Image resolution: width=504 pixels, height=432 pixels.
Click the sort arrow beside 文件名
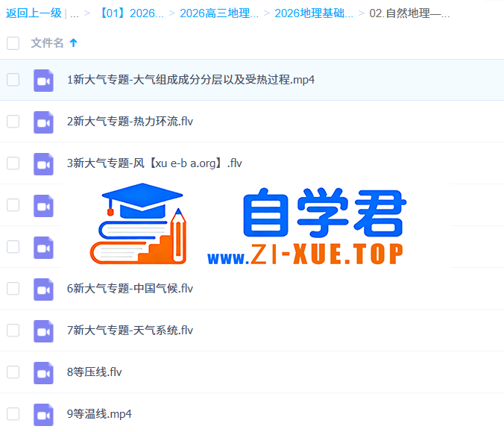tap(73, 43)
